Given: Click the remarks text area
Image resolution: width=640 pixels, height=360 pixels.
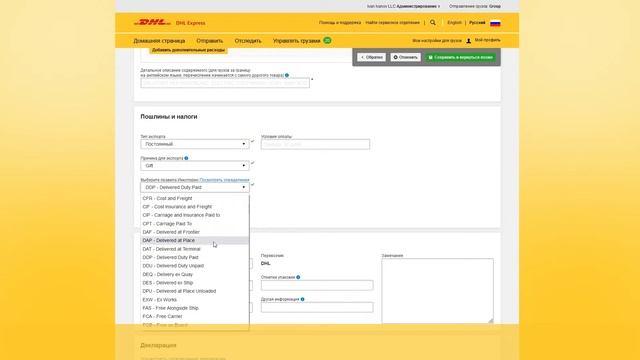Looking at the screenshot, I should pyautogui.click(x=438, y=291).
